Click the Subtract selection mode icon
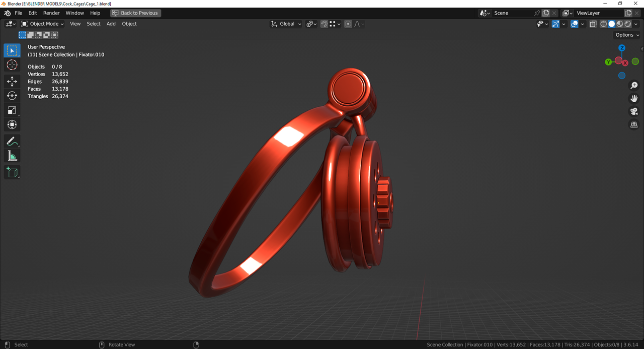This screenshot has width=644, height=349. [39, 35]
